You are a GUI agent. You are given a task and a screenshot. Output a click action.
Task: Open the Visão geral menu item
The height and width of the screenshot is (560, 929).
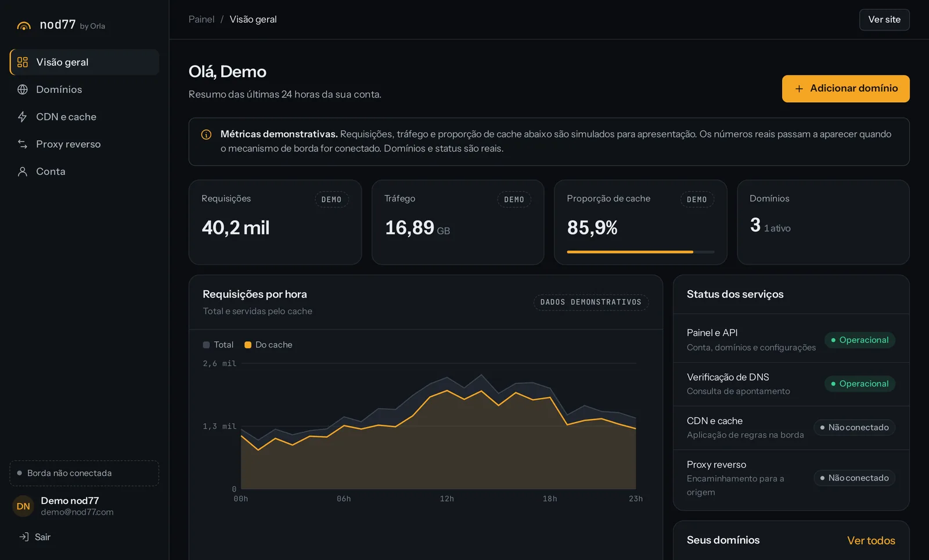point(84,62)
